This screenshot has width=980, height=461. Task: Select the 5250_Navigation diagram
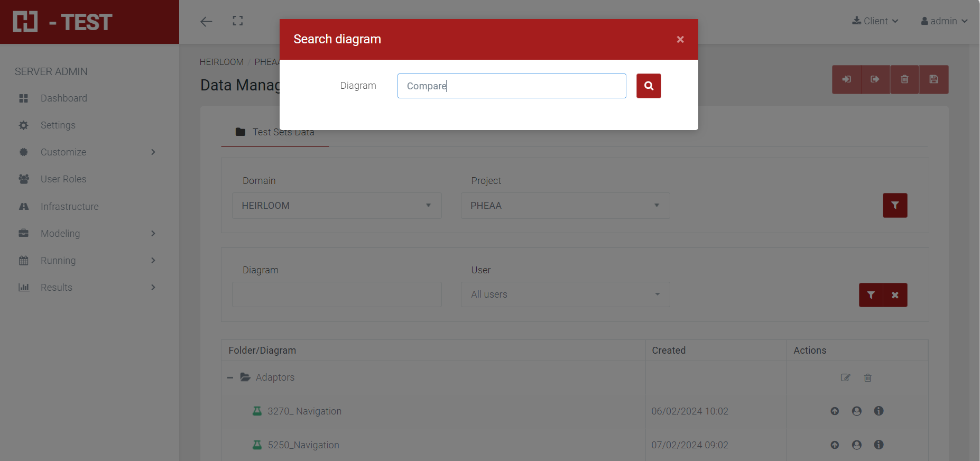point(303,445)
